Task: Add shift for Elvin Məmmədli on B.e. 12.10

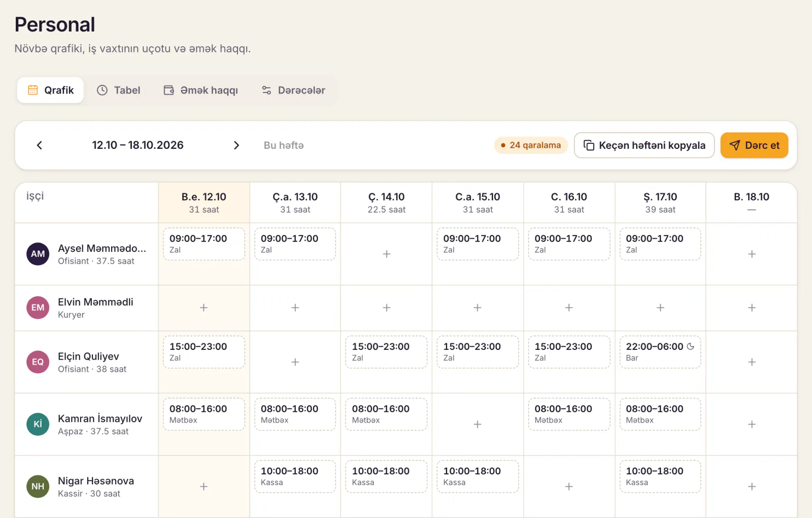Action: (x=204, y=308)
